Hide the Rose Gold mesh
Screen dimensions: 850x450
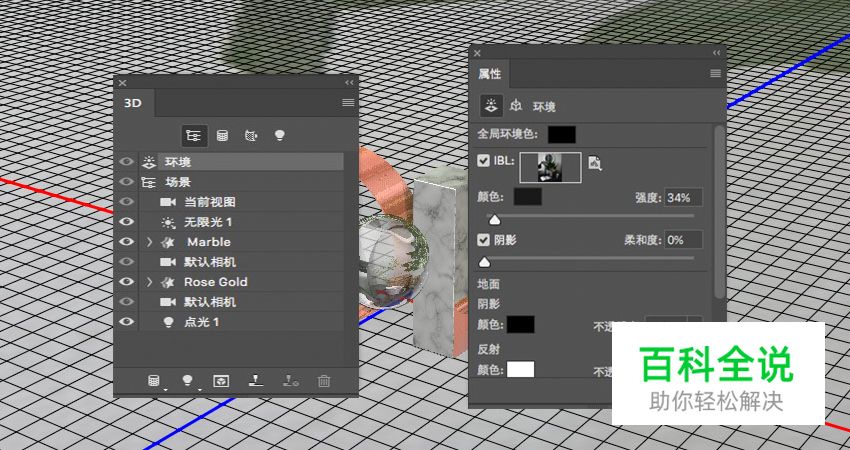pyautogui.click(x=126, y=282)
